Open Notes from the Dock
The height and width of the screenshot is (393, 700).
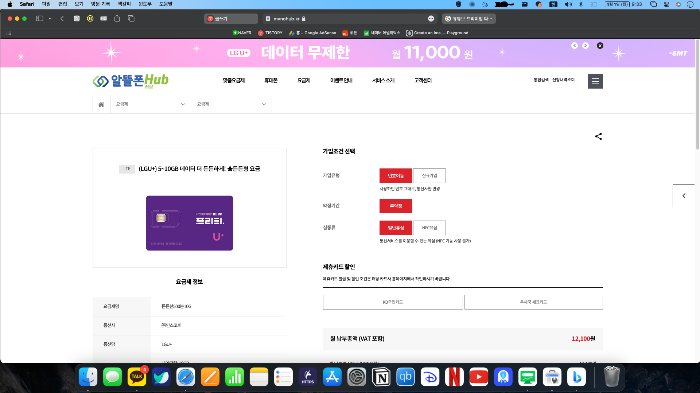[258, 377]
